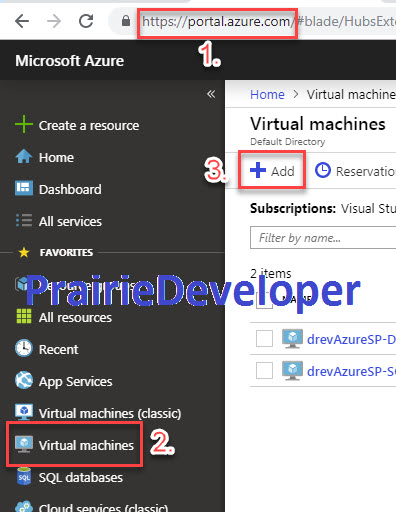Open All services
Viewport: 396px width, 512px height.
[70, 221]
